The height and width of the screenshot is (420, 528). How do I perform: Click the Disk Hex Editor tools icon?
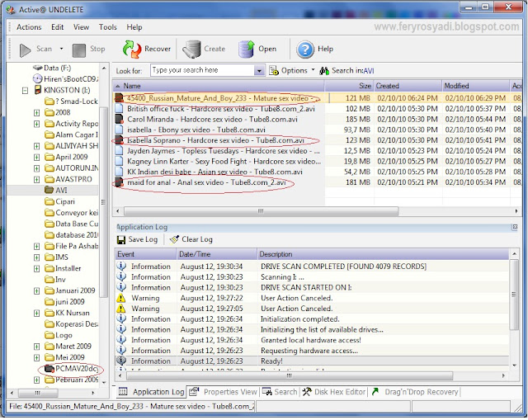(x=307, y=391)
